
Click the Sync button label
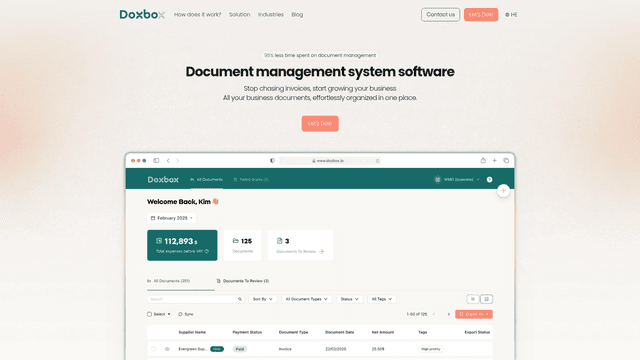(x=189, y=314)
